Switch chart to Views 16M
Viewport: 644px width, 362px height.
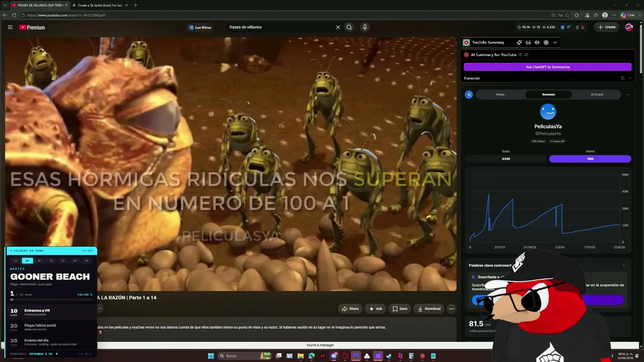(590, 159)
